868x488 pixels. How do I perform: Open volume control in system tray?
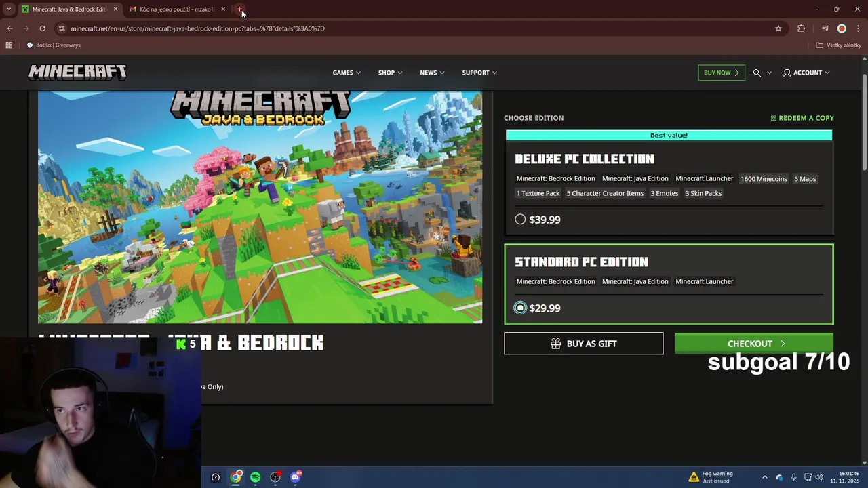819,477
